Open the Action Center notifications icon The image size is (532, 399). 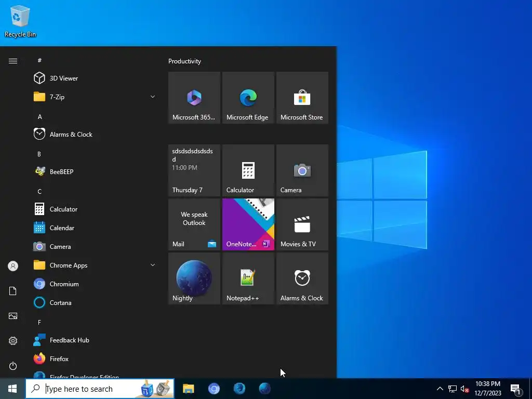516,389
